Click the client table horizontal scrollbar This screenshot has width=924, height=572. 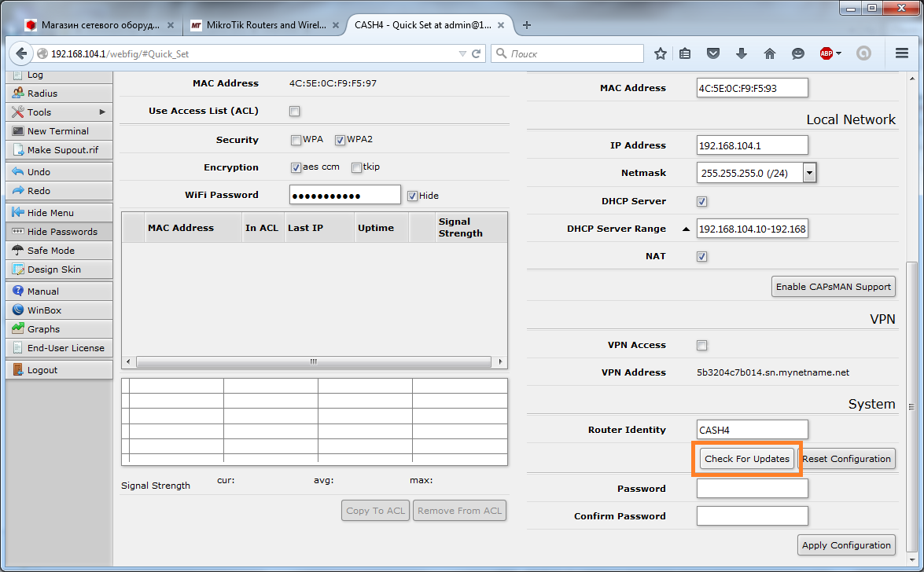tap(313, 362)
